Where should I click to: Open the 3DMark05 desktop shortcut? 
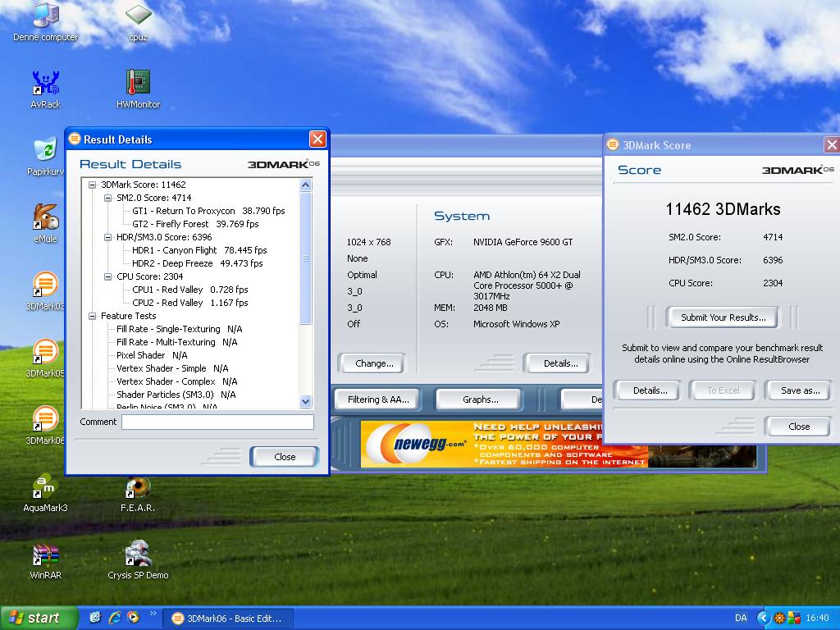[46, 358]
